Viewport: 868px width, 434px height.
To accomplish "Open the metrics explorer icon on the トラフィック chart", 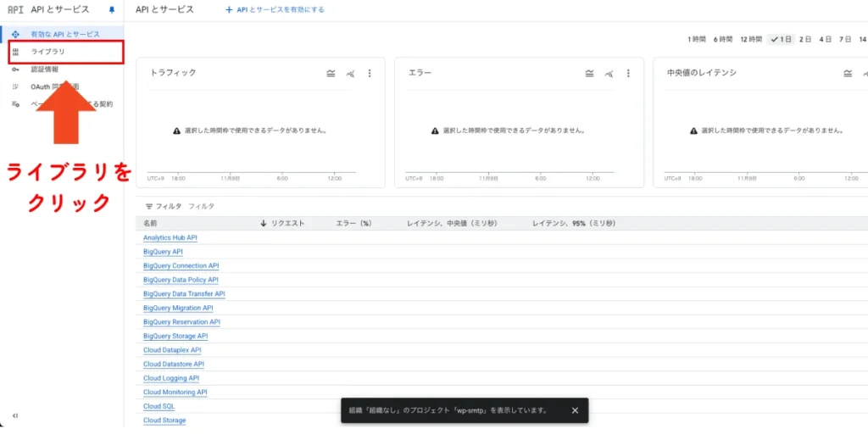I will pyautogui.click(x=350, y=74).
